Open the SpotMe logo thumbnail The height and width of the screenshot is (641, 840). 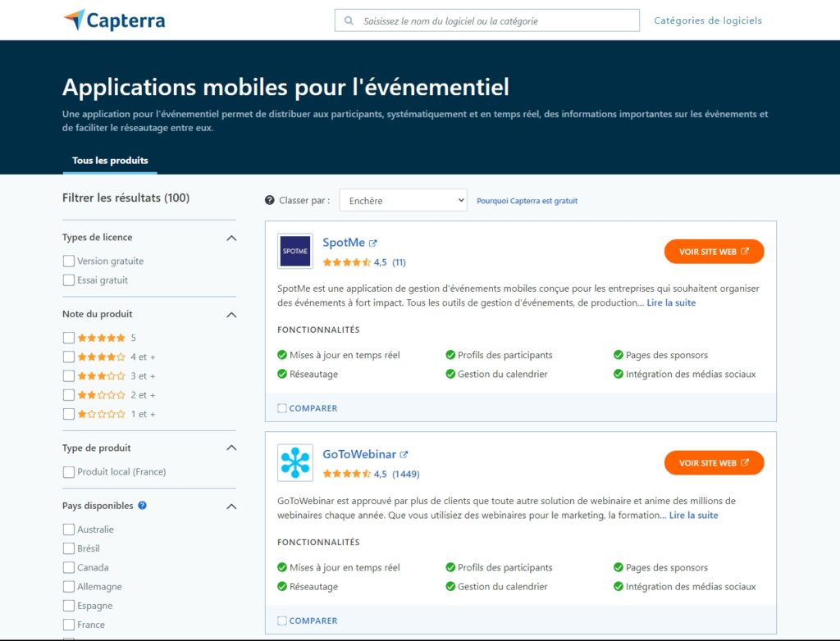coord(295,251)
